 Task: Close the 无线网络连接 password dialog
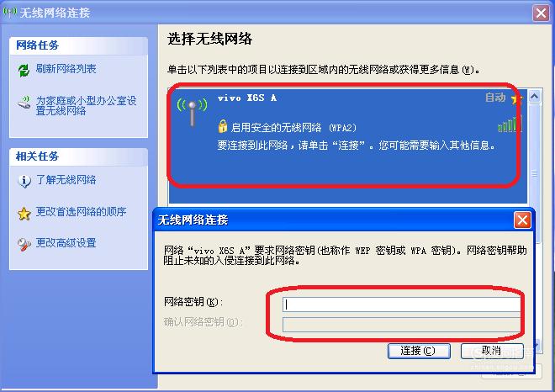(x=522, y=220)
